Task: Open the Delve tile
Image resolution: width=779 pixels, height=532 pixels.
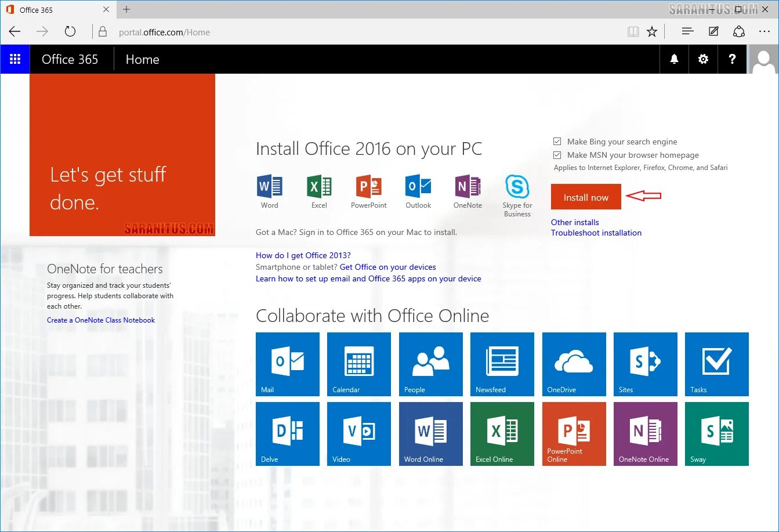Action: tap(288, 434)
